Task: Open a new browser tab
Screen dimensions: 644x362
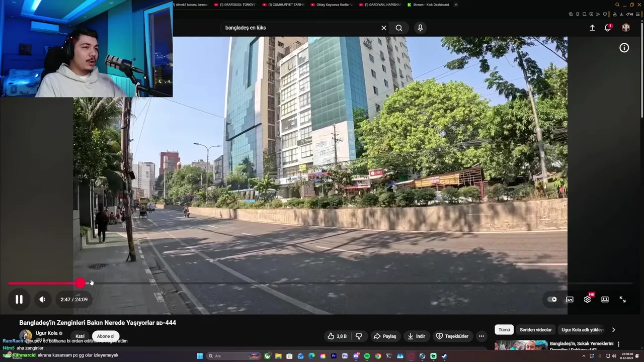Action: click(x=456, y=5)
